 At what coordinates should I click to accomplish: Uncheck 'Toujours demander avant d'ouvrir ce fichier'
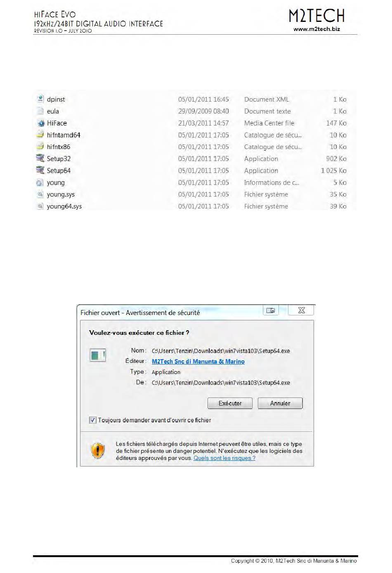pyautogui.click(x=93, y=420)
